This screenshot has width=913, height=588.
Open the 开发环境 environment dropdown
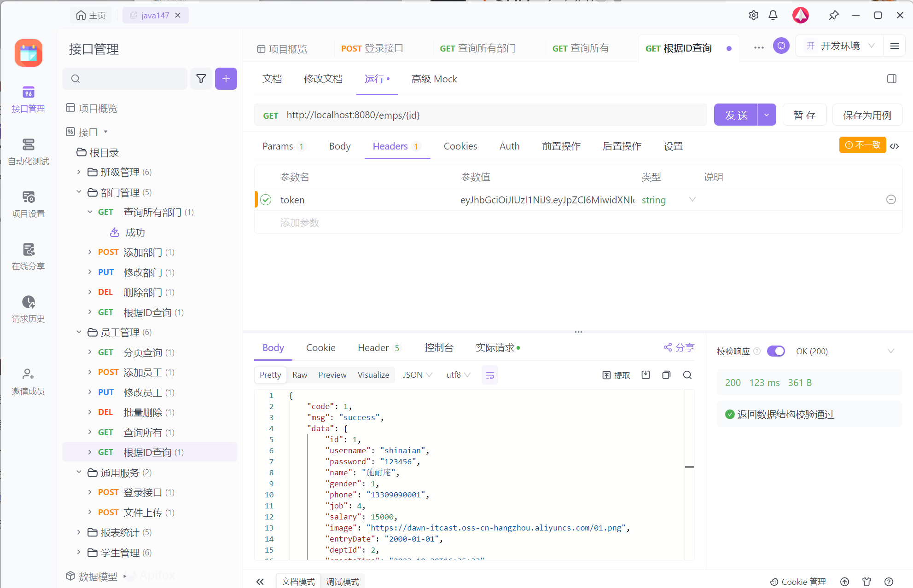click(x=840, y=46)
